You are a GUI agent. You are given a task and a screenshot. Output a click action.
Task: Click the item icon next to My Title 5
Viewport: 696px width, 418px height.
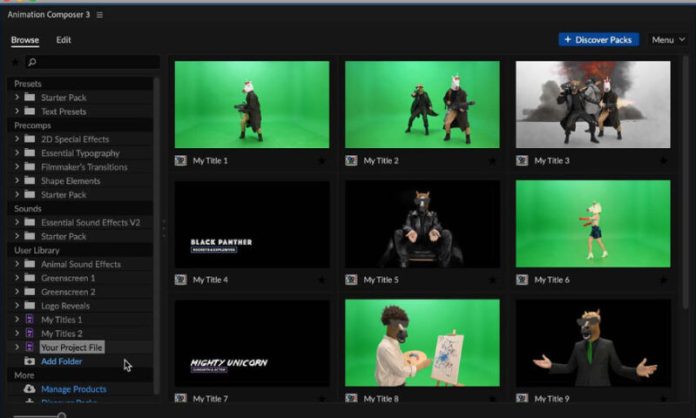click(x=351, y=280)
